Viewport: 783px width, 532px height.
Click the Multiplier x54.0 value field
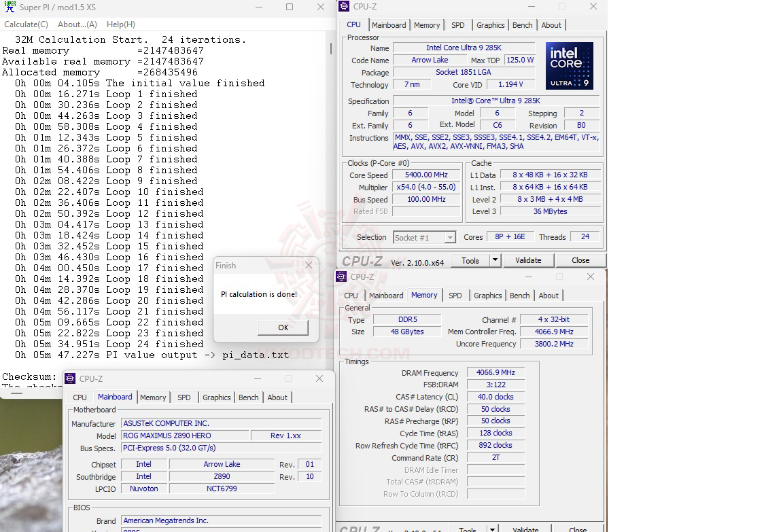click(x=426, y=187)
